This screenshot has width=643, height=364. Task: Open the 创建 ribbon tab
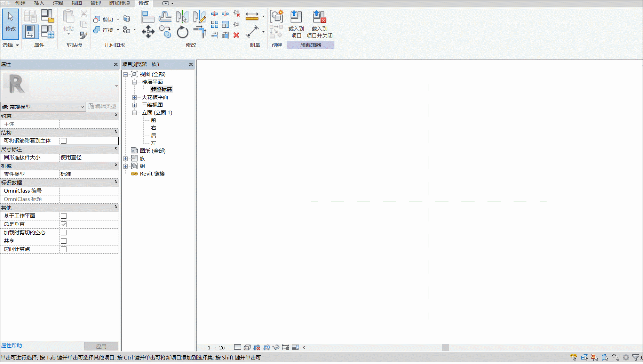pyautogui.click(x=21, y=3)
